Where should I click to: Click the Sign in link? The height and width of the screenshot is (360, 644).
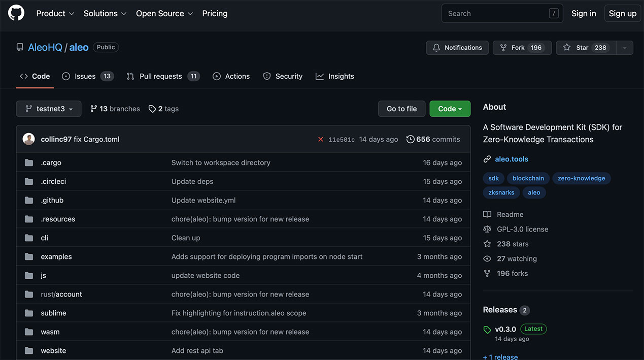(584, 13)
